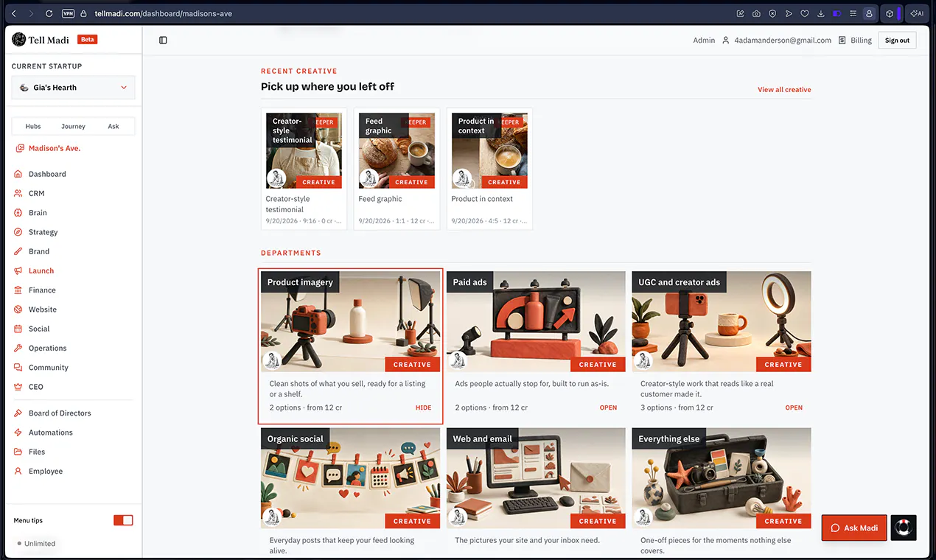Switch to the Journey tab
This screenshot has height=560, width=936.
pyautogui.click(x=73, y=127)
